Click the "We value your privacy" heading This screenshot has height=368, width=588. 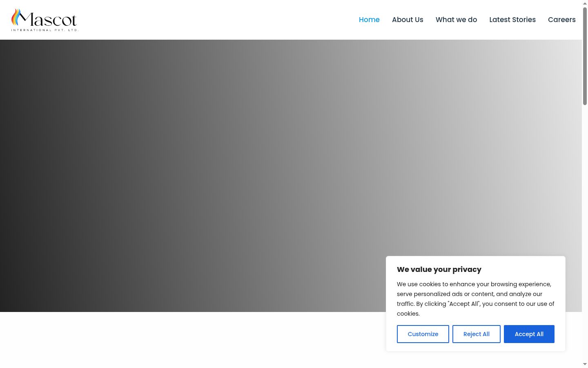tap(439, 269)
